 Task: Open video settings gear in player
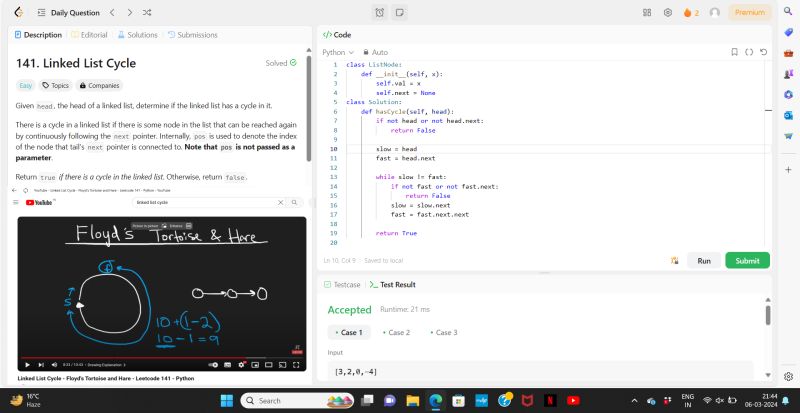coord(241,365)
